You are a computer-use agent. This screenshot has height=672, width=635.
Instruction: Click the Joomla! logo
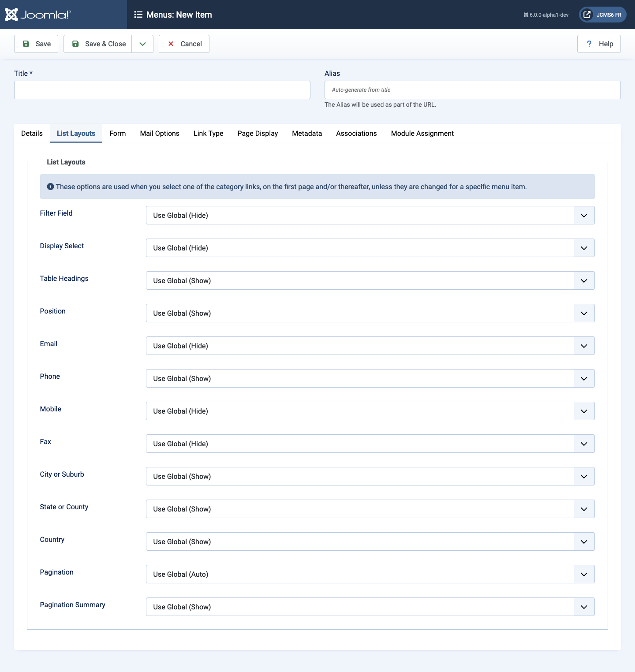[38, 15]
